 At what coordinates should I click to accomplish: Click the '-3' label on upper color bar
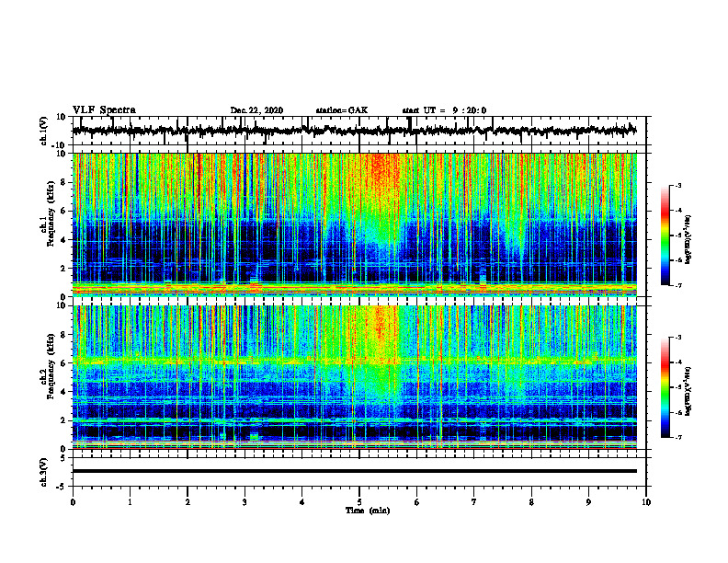[677, 186]
